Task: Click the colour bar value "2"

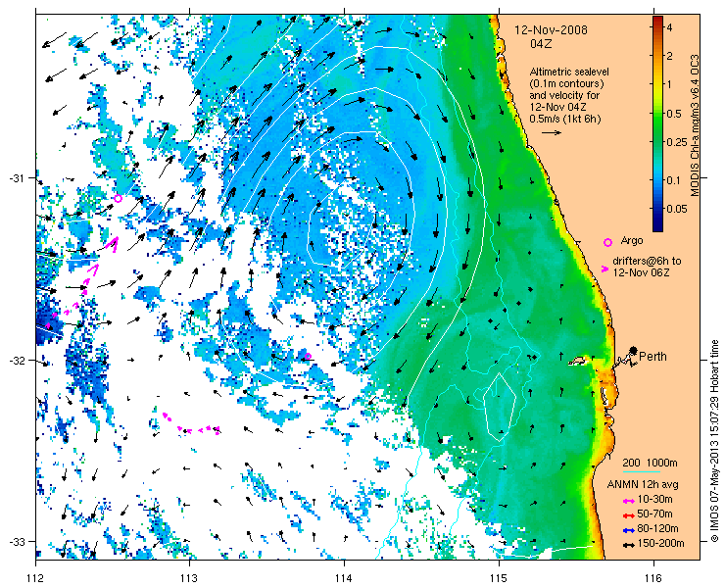Action: click(670, 56)
